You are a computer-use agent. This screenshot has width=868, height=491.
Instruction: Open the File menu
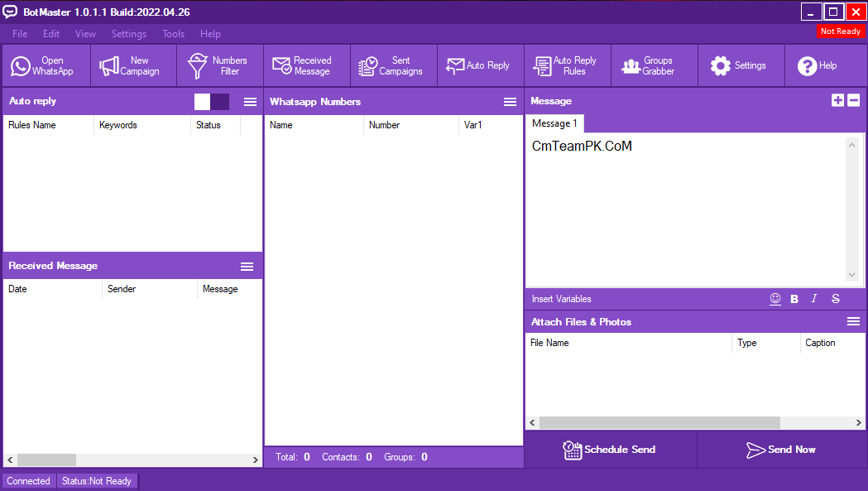tap(20, 34)
